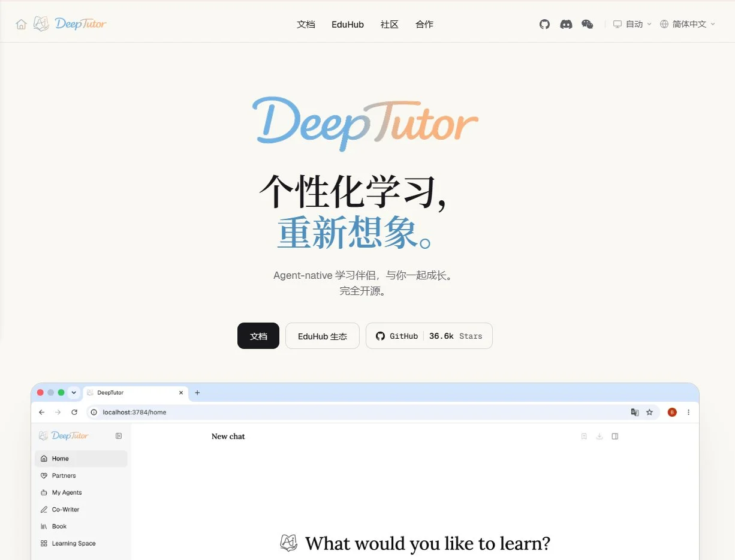Click the logo icon beside What would you like to learn
Screen dimensions: 735x560
coord(289,543)
